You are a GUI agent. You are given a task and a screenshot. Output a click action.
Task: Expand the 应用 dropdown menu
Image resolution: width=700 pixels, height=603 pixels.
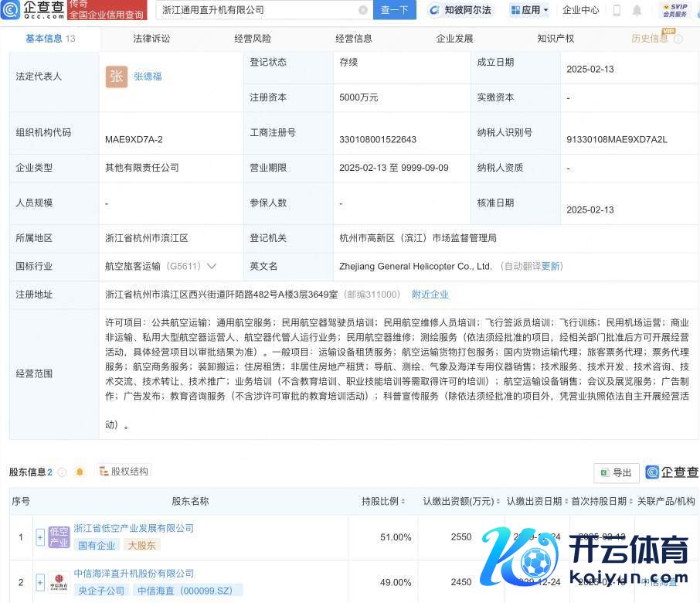pyautogui.click(x=529, y=10)
